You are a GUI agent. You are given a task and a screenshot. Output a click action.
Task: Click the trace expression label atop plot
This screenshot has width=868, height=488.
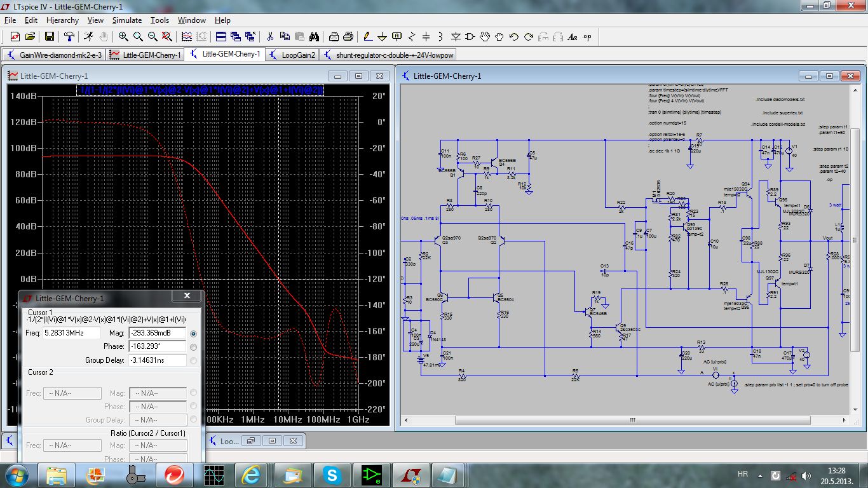(201, 90)
